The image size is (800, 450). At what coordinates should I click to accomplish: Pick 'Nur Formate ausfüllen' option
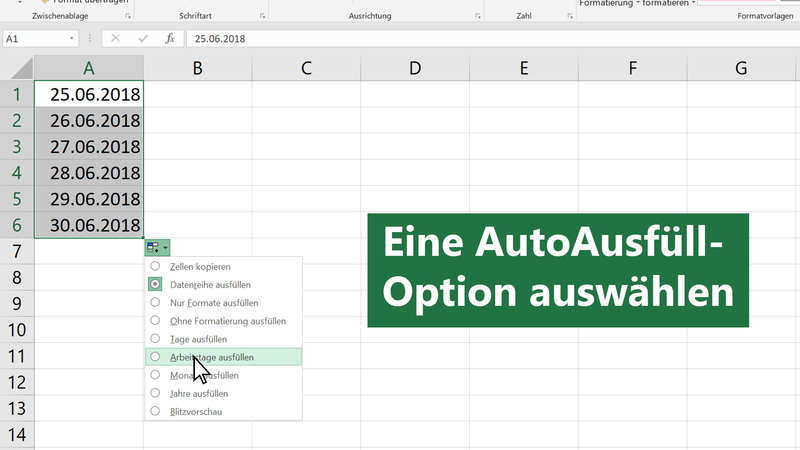[214, 303]
